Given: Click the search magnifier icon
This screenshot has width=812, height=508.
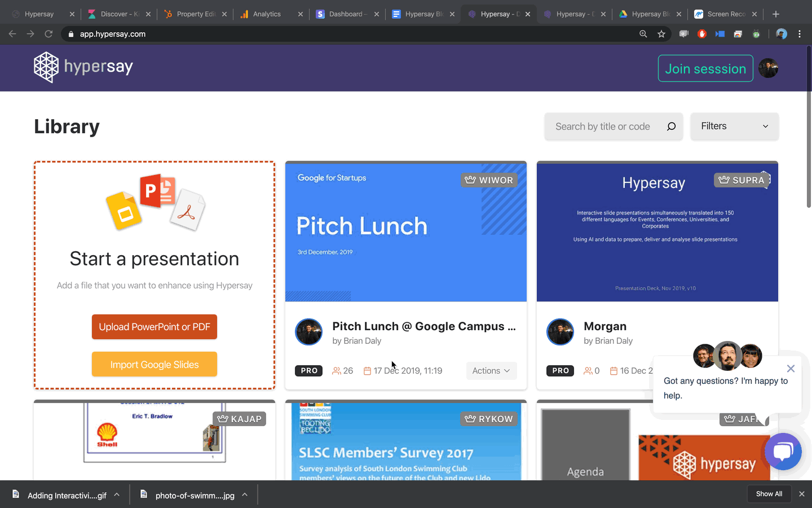Looking at the screenshot, I should [x=671, y=126].
